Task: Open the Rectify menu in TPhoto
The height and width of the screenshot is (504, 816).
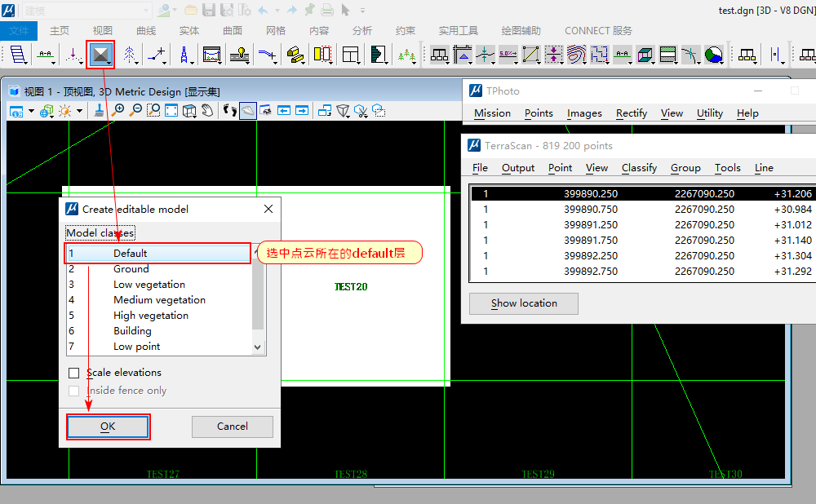Action: (631, 113)
